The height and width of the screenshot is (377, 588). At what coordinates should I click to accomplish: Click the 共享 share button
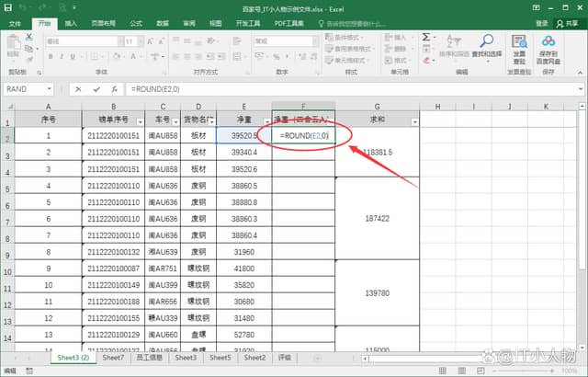pos(569,23)
